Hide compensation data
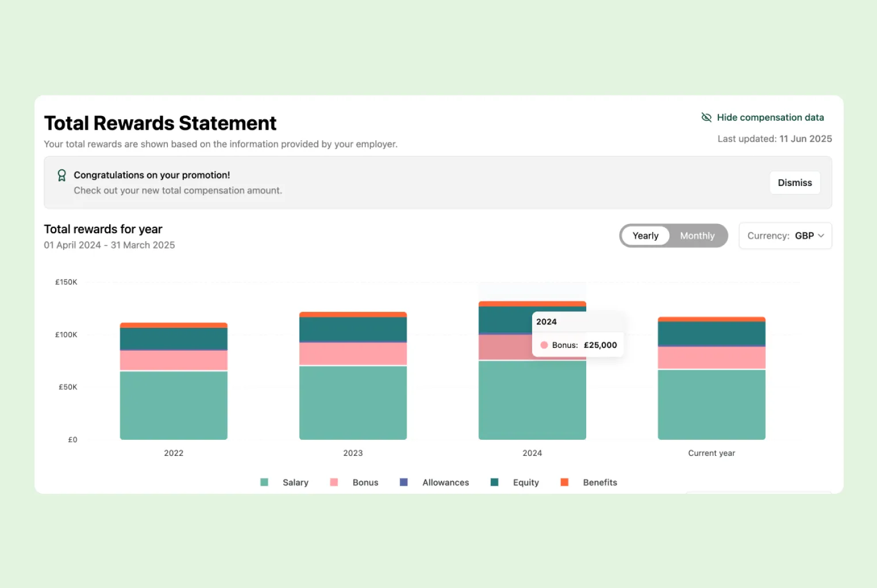 (770, 118)
